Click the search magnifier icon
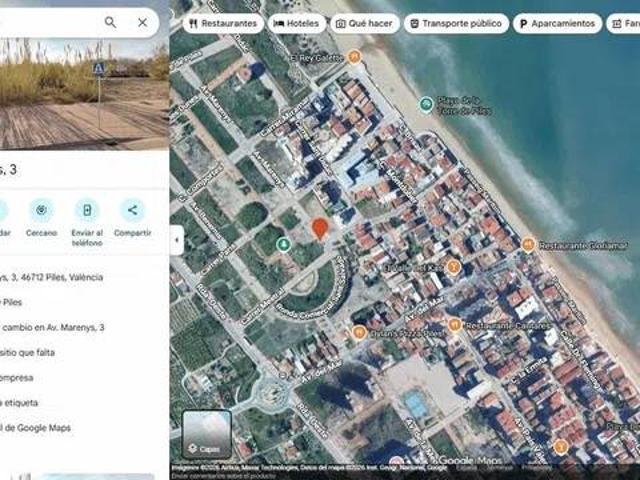 [110, 22]
